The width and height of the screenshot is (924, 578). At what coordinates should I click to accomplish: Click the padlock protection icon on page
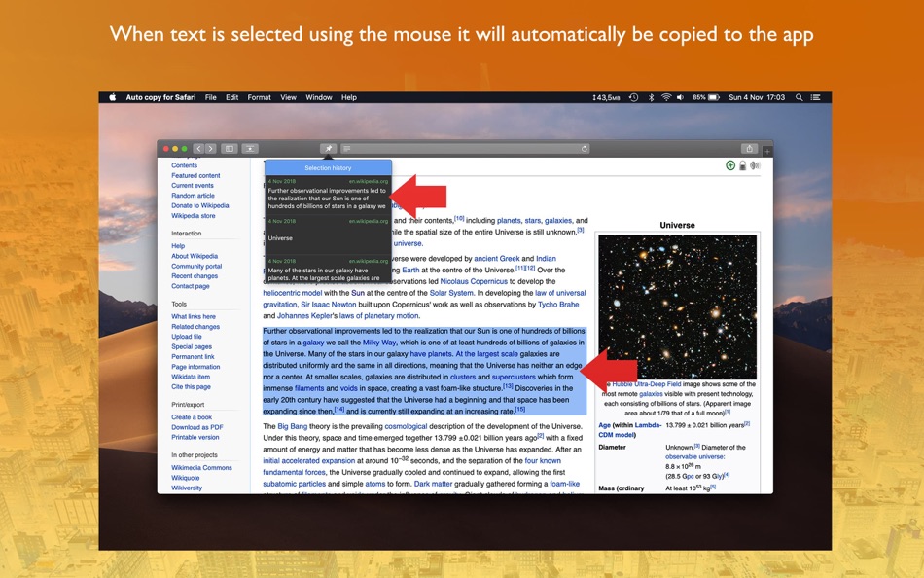742,166
